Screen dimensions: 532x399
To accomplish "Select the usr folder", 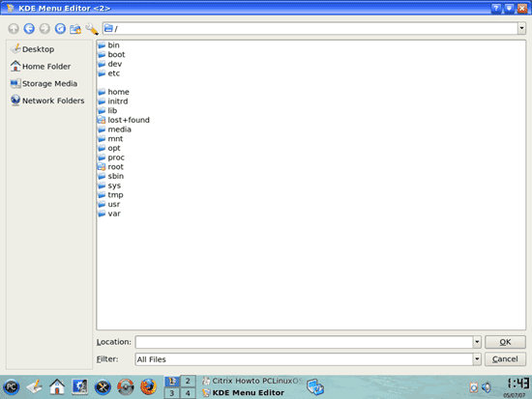I will pos(109,205).
